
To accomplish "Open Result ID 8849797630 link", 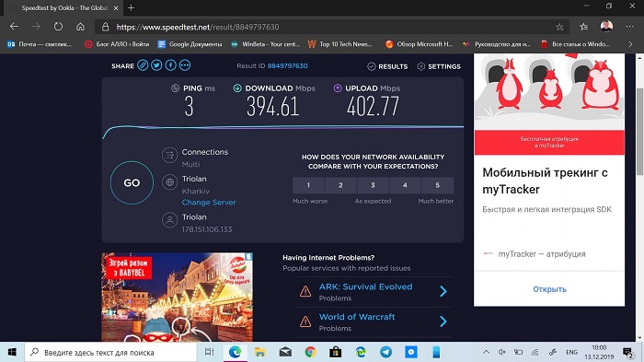I will coord(287,65).
